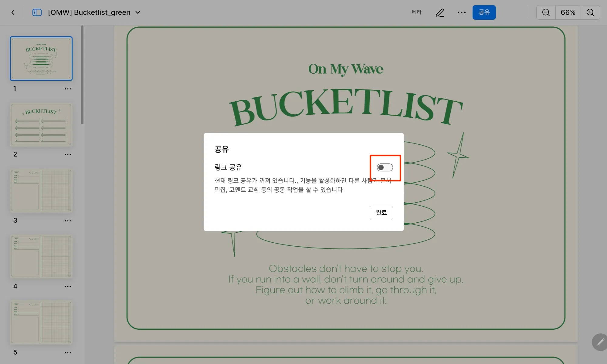
Task: Expand the Bucketlist_green title dropdown
Action: tap(138, 12)
